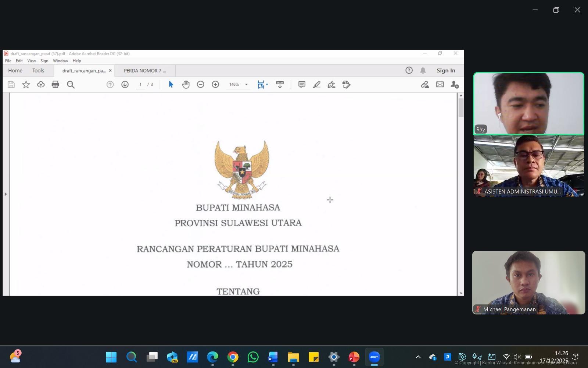588x368 pixels.
Task: Go to next page arrow
Action: [x=125, y=85]
